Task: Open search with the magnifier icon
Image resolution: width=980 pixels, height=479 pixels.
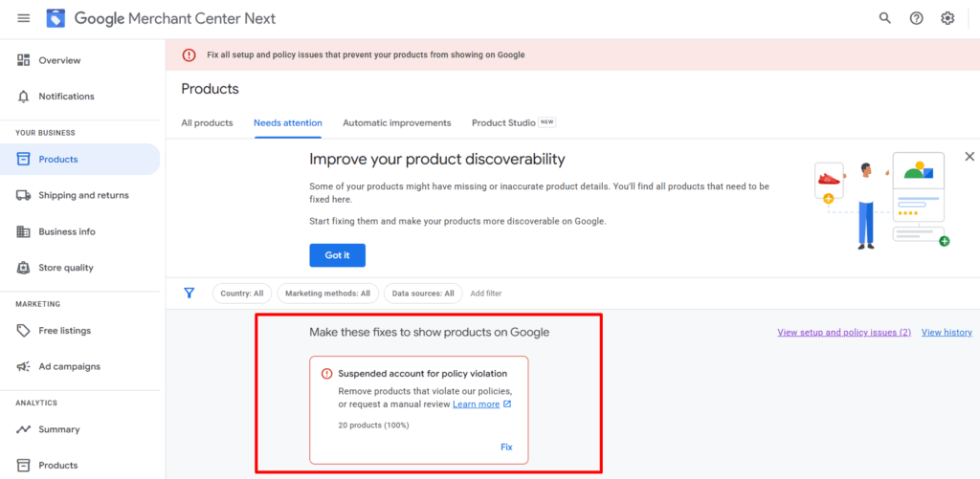Action: (x=885, y=18)
